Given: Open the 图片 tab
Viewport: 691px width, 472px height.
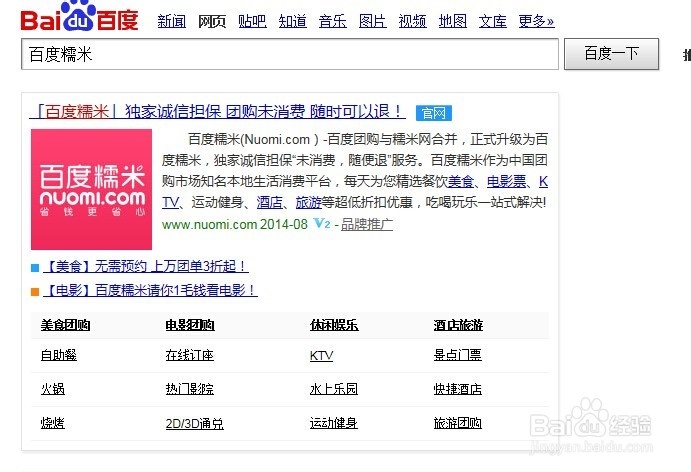Looking at the screenshot, I should tap(373, 21).
